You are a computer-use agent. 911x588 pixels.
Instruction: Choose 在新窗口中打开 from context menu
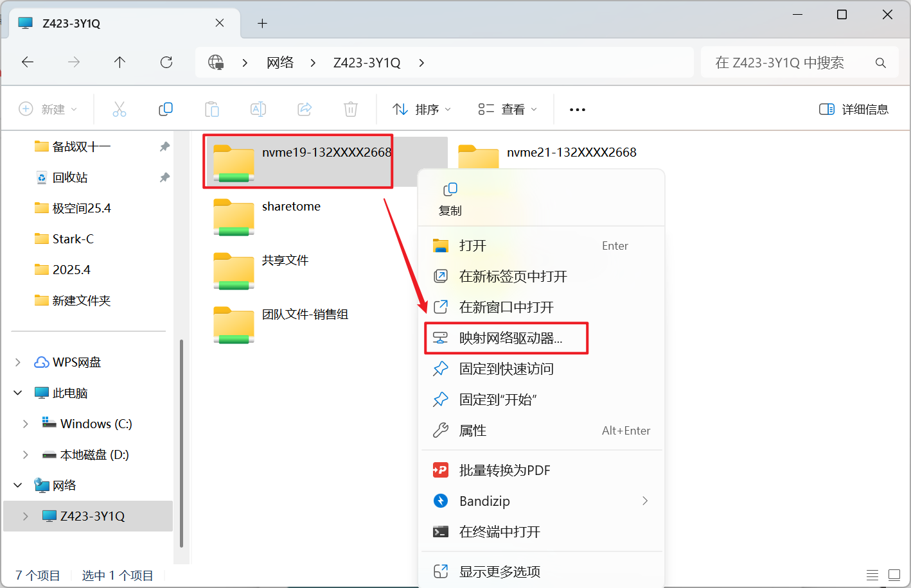[542, 307]
